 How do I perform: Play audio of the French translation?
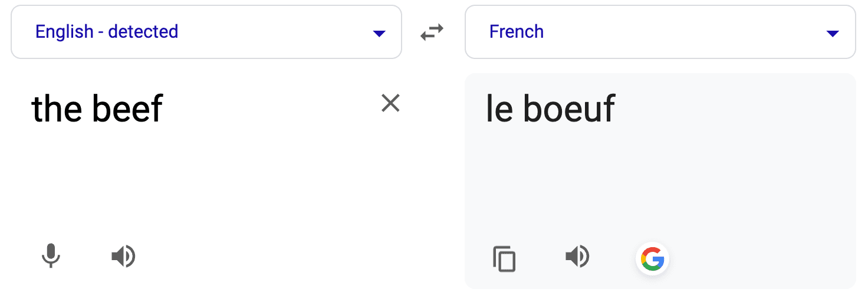click(x=577, y=257)
